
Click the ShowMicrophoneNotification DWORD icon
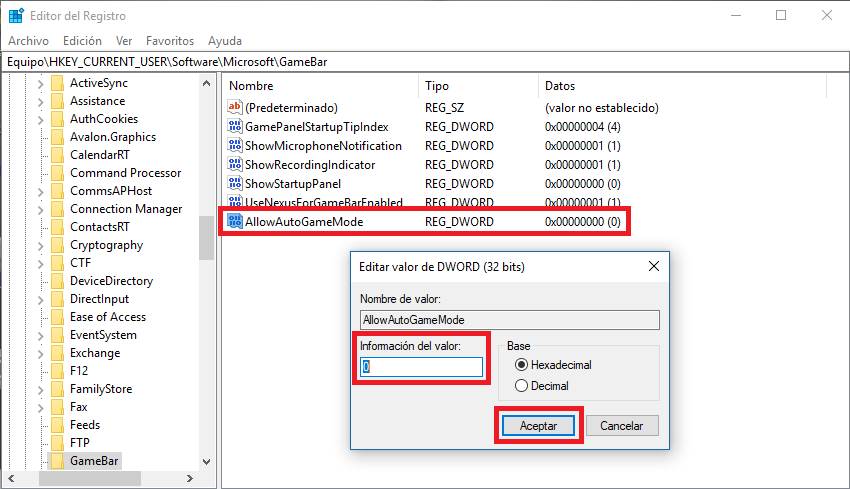tap(235, 145)
